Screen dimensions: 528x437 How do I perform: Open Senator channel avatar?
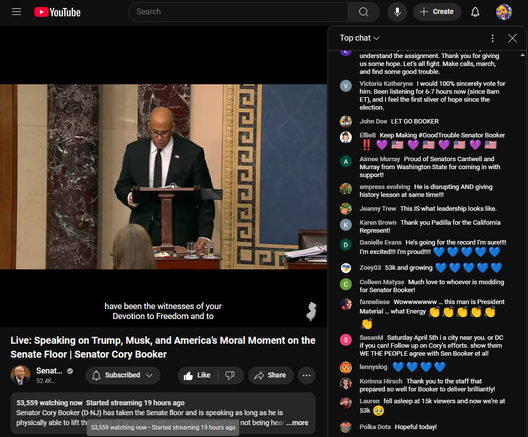tap(20, 375)
